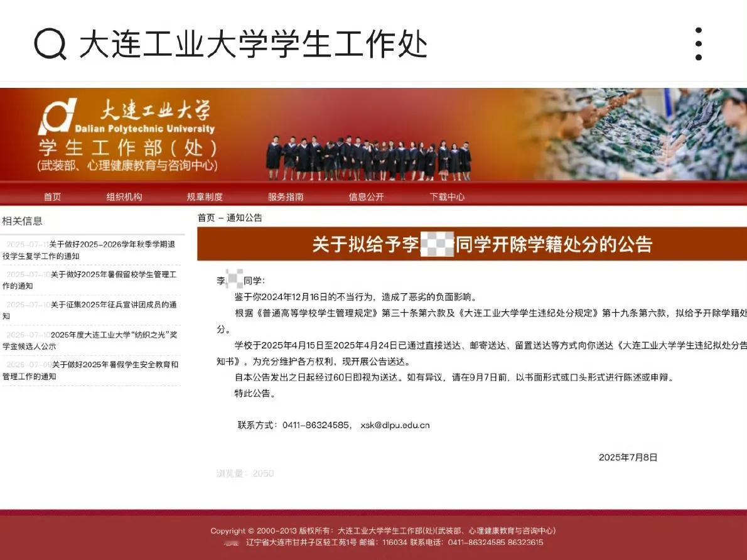Viewport: 747px width, 560px height.
Task: Click the military training photo in banner
Action: pos(641,134)
